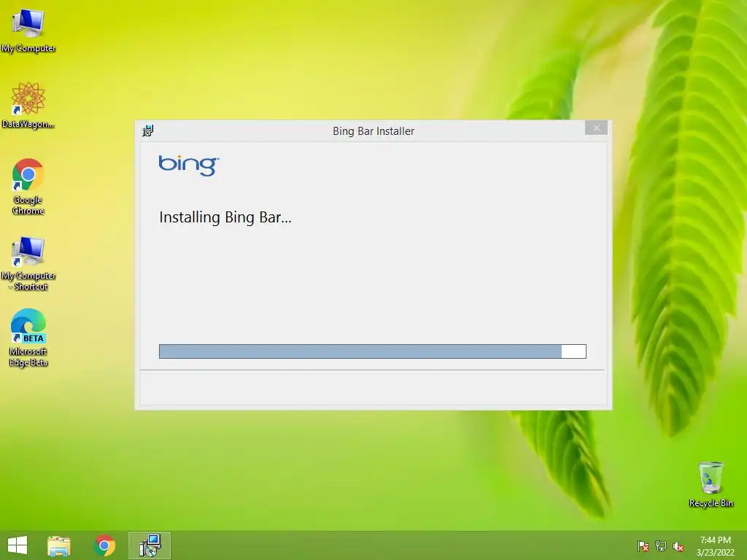747x560 pixels.
Task: Click the installer taskbar button
Action: [150, 545]
